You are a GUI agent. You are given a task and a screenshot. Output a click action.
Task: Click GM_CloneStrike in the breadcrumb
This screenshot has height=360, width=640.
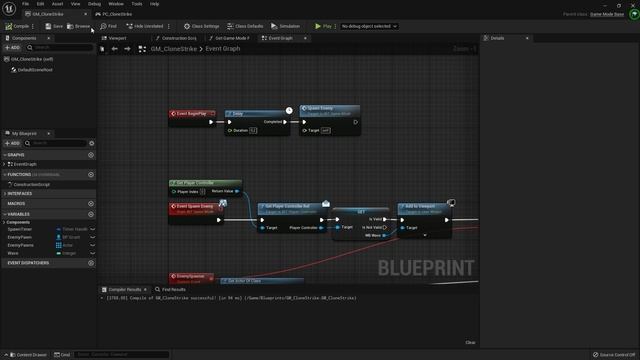174,49
